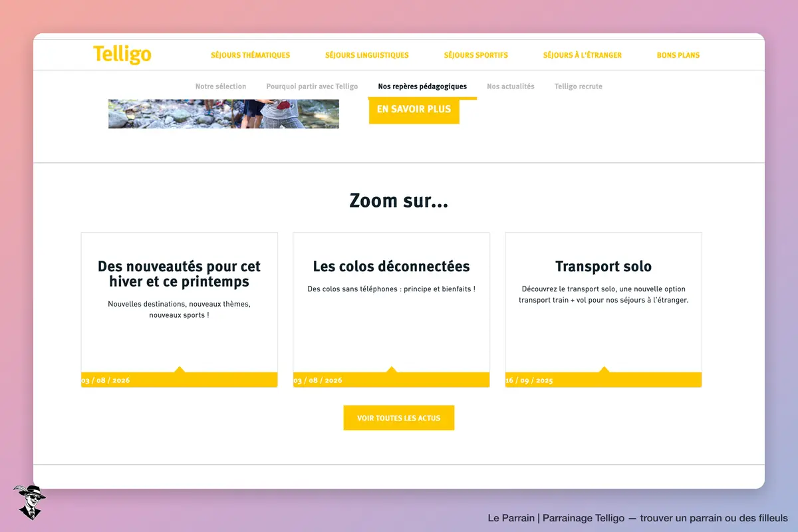Click the date bar on the colos déconnectées card

[392, 380]
